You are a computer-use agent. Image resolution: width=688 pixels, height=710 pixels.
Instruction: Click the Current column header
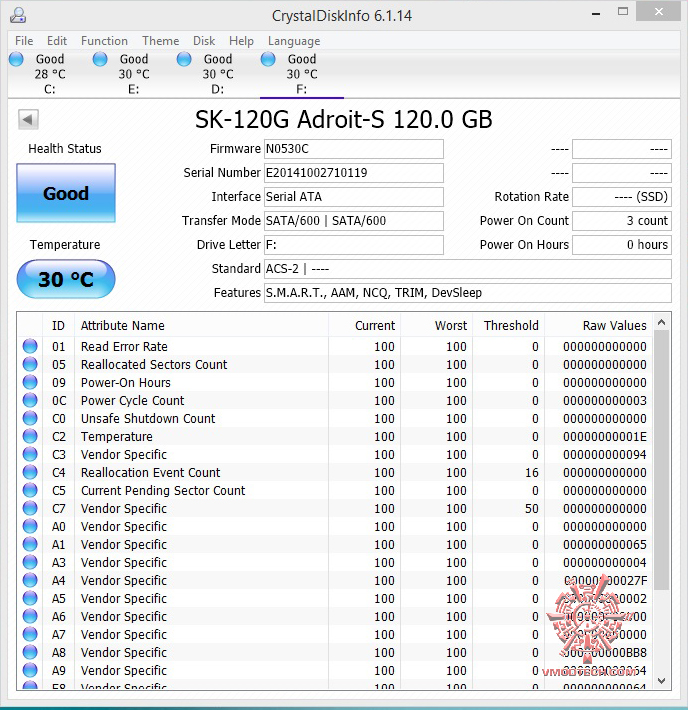click(x=364, y=326)
